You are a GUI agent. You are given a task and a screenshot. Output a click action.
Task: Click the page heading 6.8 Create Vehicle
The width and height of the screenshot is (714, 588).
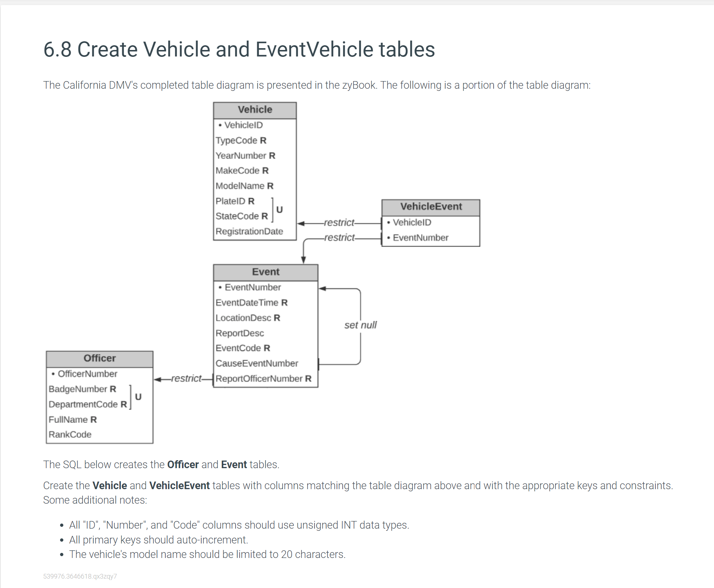(x=239, y=49)
